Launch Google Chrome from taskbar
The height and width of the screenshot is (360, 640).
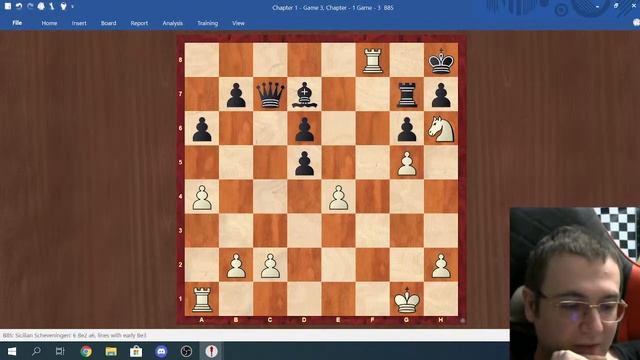click(86, 351)
